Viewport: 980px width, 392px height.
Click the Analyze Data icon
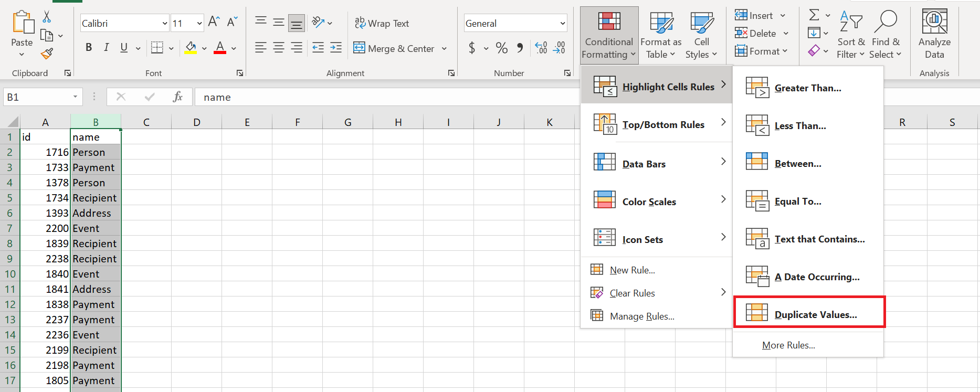(x=934, y=34)
